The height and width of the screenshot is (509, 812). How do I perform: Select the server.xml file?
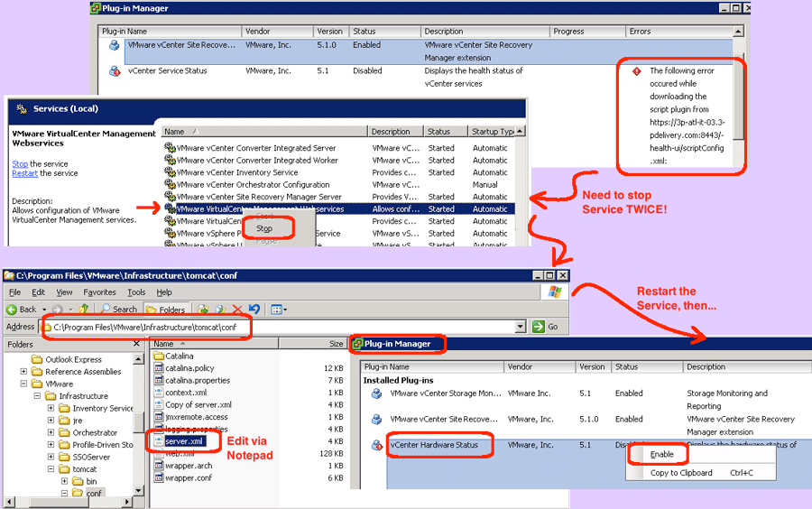[x=184, y=441]
